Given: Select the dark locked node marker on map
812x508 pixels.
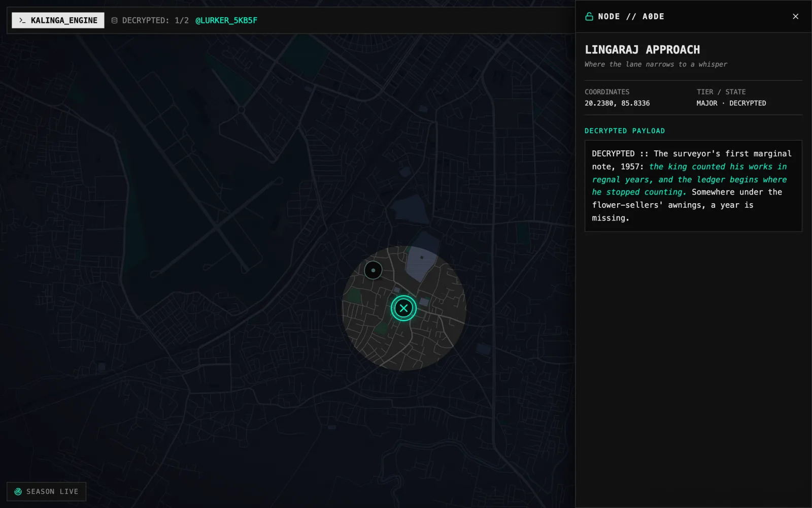Looking at the screenshot, I should (373, 270).
